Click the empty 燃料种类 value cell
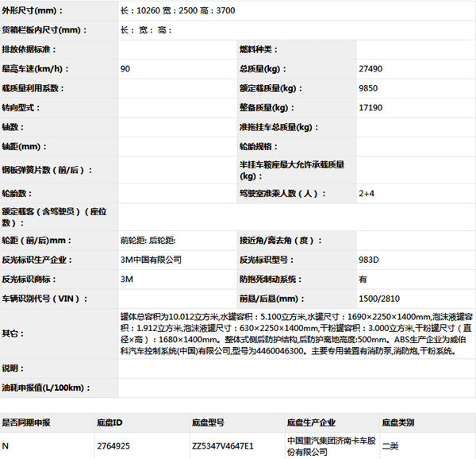 coord(415,49)
